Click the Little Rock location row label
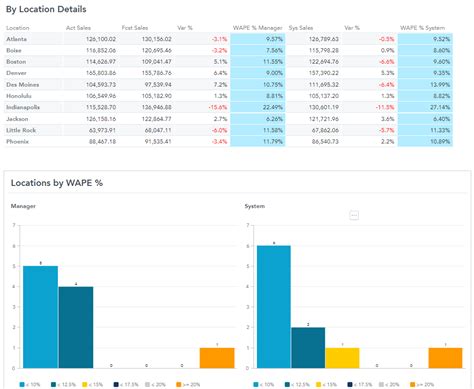Viewport: 474px width, 389px height. click(21, 130)
